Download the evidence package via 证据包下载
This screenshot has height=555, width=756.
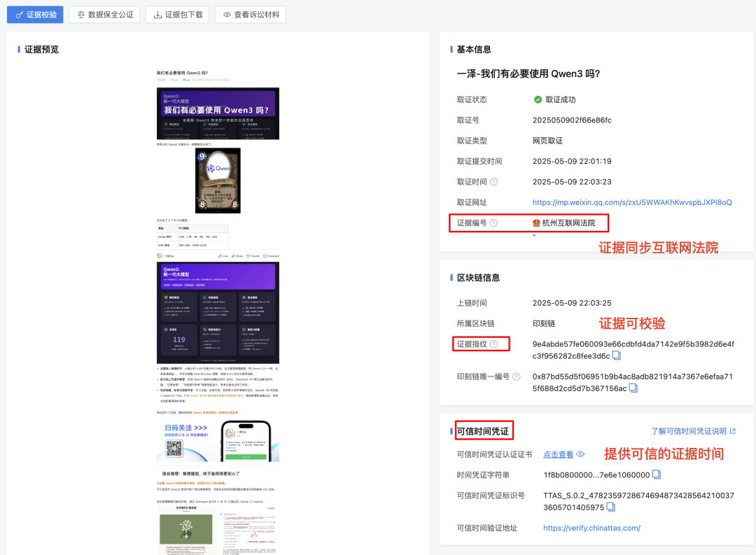[177, 15]
